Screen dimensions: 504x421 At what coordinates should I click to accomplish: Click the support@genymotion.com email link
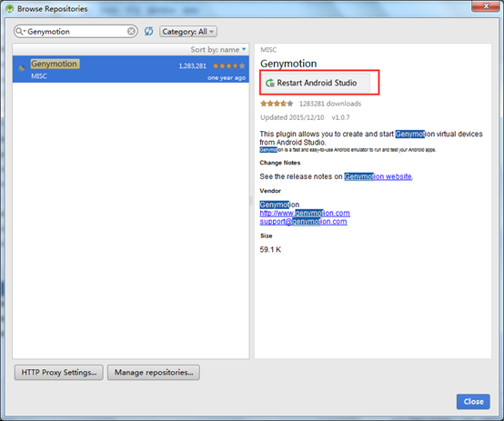(304, 222)
